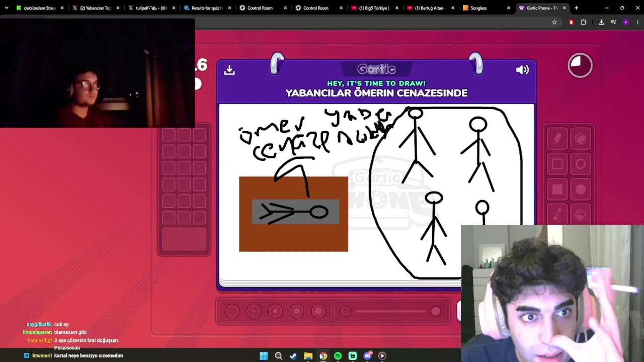Open Spotify from the taskbar
644x362 pixels.
tap(338, 356)
